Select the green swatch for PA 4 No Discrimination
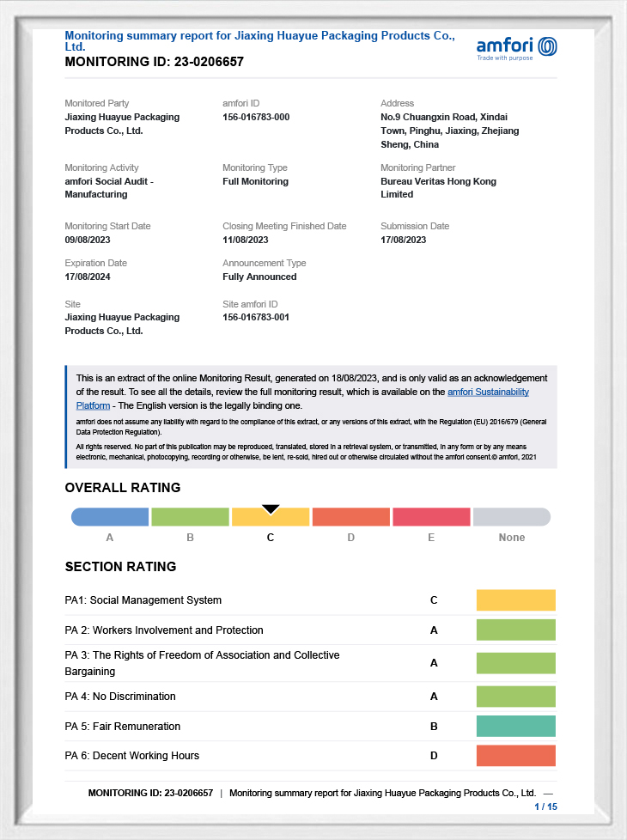Image resolution: width=627 pixels, height=840 pixels. [515, 697]
